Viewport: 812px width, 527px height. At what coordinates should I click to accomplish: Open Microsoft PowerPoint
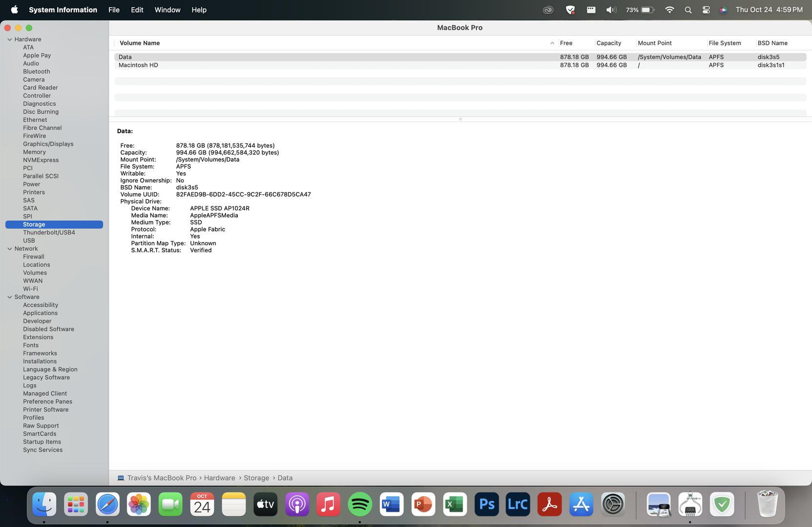[423, 504]
